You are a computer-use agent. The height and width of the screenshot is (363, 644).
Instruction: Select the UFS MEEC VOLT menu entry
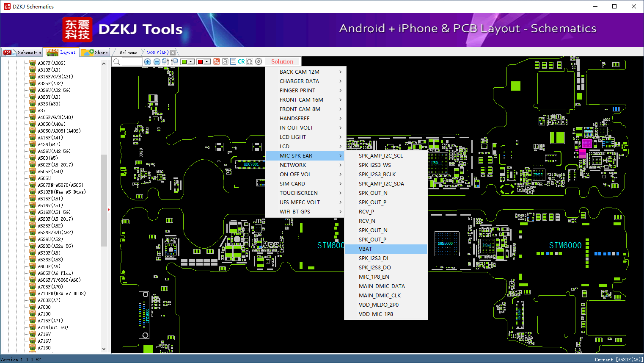pos(306,202)
